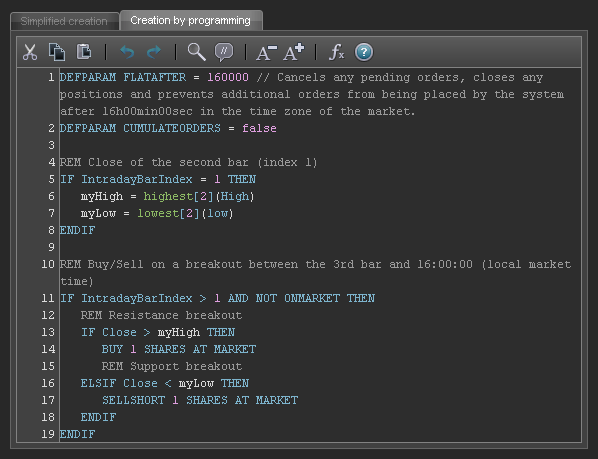Image resolution: width=598 pixels, height=459 pixels.
Task: Click the Paste clipboard icon
Action: point(84,52)
